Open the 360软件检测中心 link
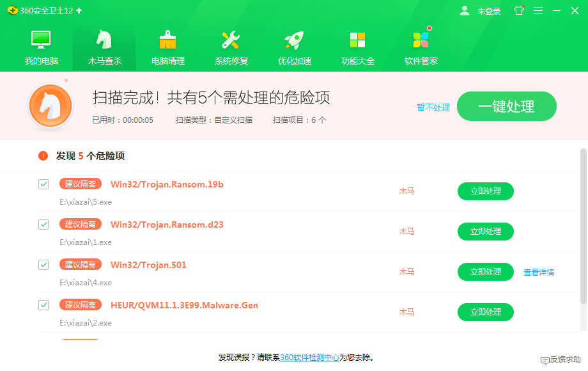588x371 pixels. coord(310,357)
